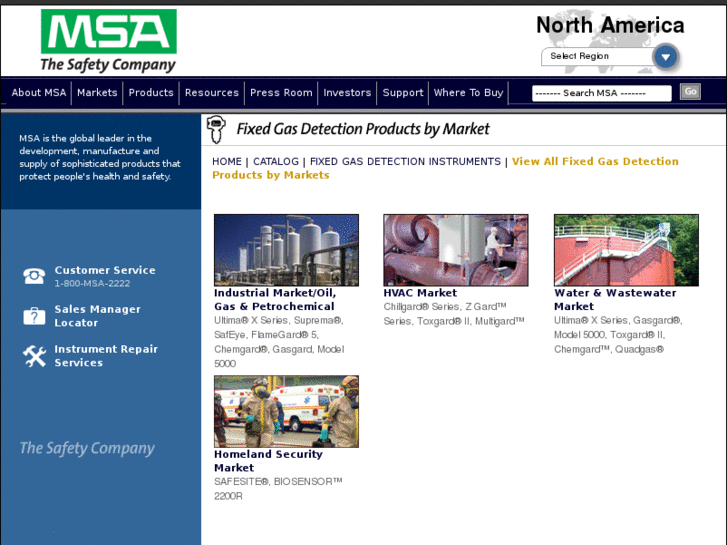Screen dimensions: 727x545
Task: Open Industrial Market/Oil, Gas & Petrochemical link
Action: (275, 300)
